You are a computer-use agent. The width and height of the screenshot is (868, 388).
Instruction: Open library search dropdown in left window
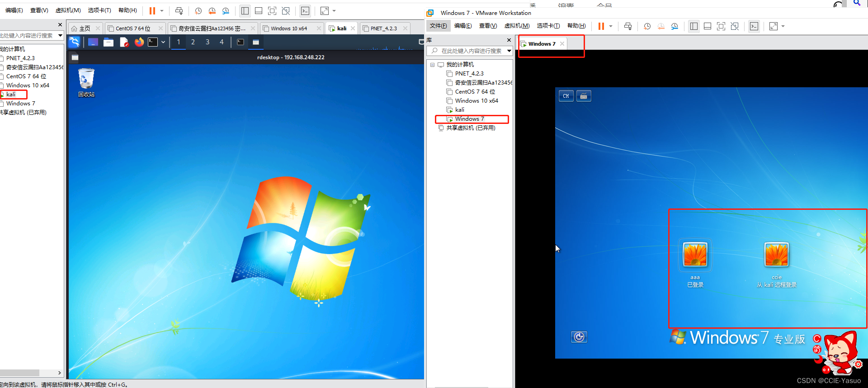[60, 35]
